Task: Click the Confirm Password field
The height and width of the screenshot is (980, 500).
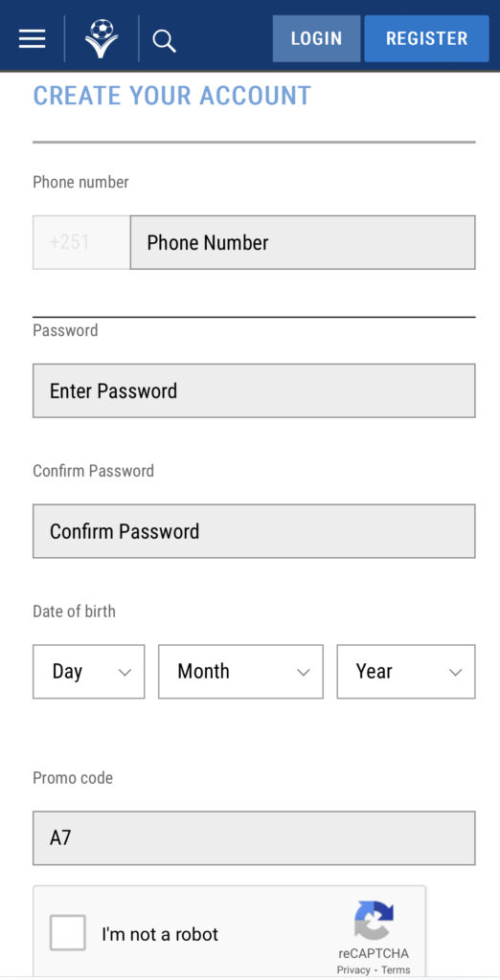Action: pyautogui.click(x=254, y=531)
